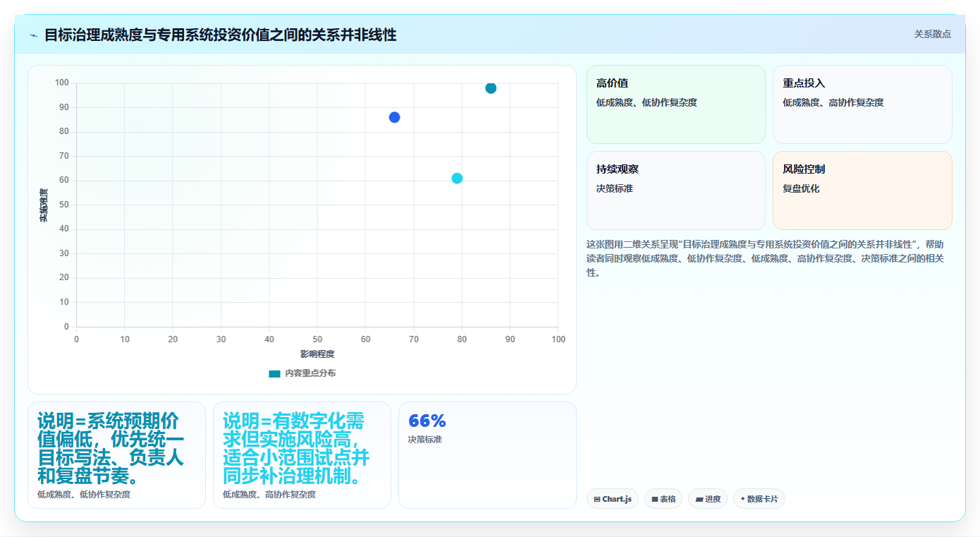Click the card starting 说明=系统预期价值偏低

pos(116,455)
